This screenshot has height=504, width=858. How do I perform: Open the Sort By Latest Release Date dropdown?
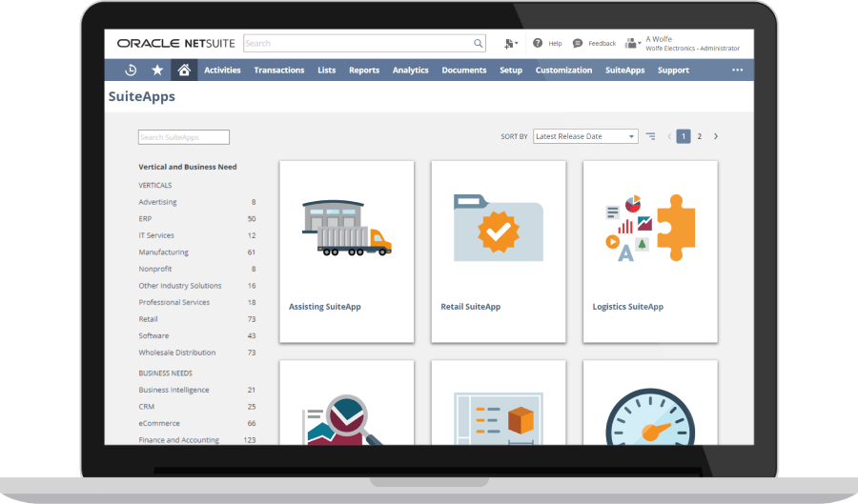[585, 136]
